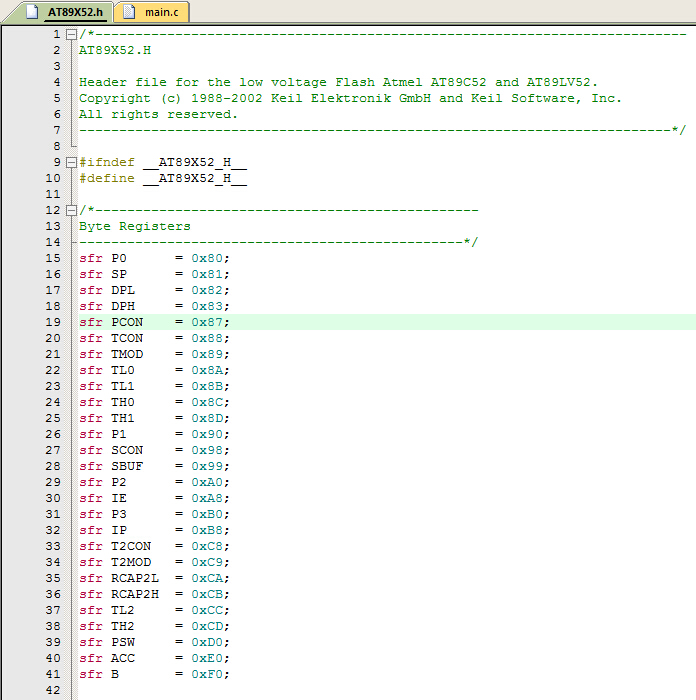Click the 'sfr P1 = 0x90;' line
The width and height of the screenshot is (696, 700).
click(x=154, y=434)
